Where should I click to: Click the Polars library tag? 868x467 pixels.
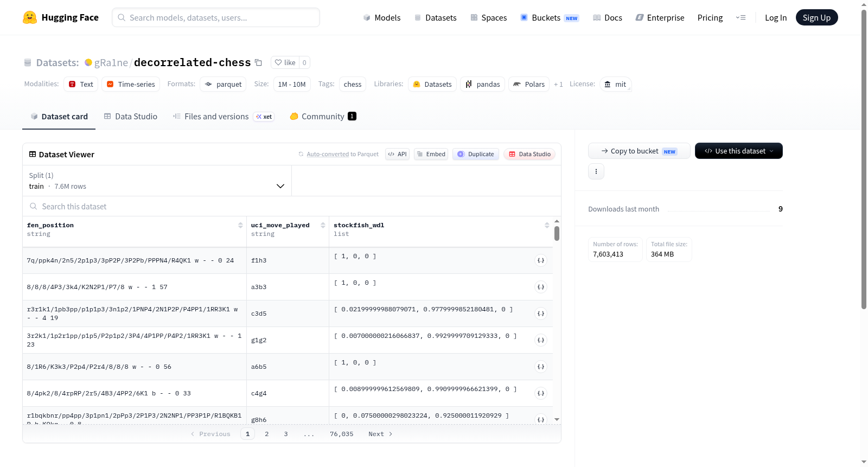pyautogui.click(x=529, y=84)
